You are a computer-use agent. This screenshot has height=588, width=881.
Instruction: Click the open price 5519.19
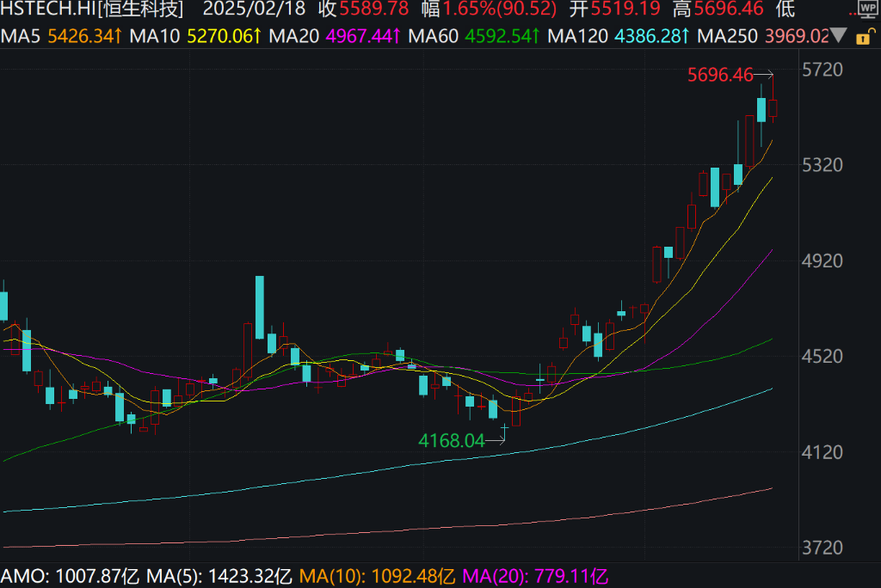[x=625, y=9]
